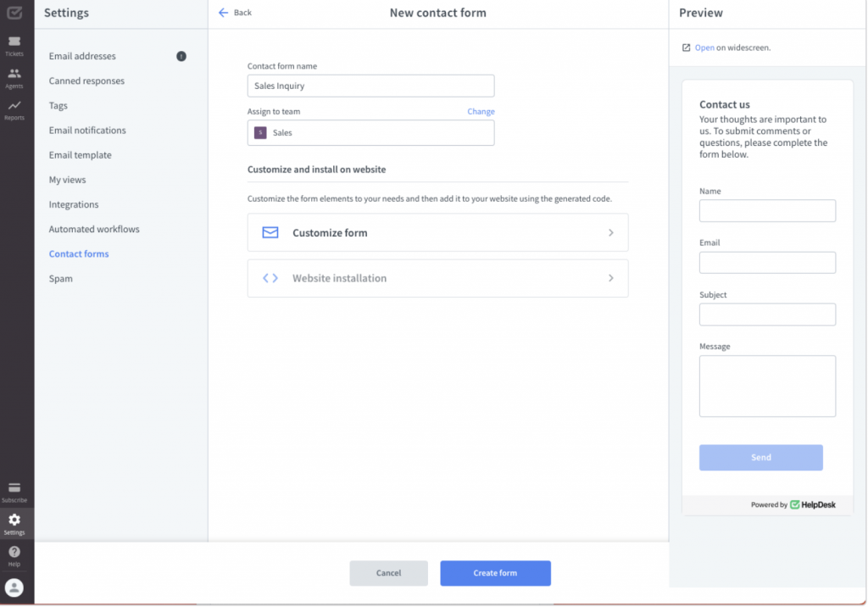Screen dimensions: 868x607
Task: Expand the Customize form section
Action: 437,232
